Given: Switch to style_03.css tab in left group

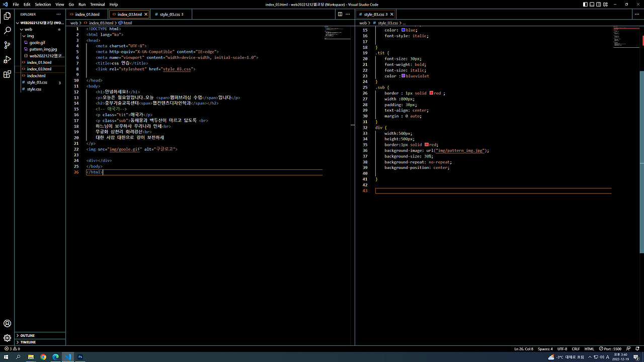Looking at the screenshot, I should tap(171, 15).
